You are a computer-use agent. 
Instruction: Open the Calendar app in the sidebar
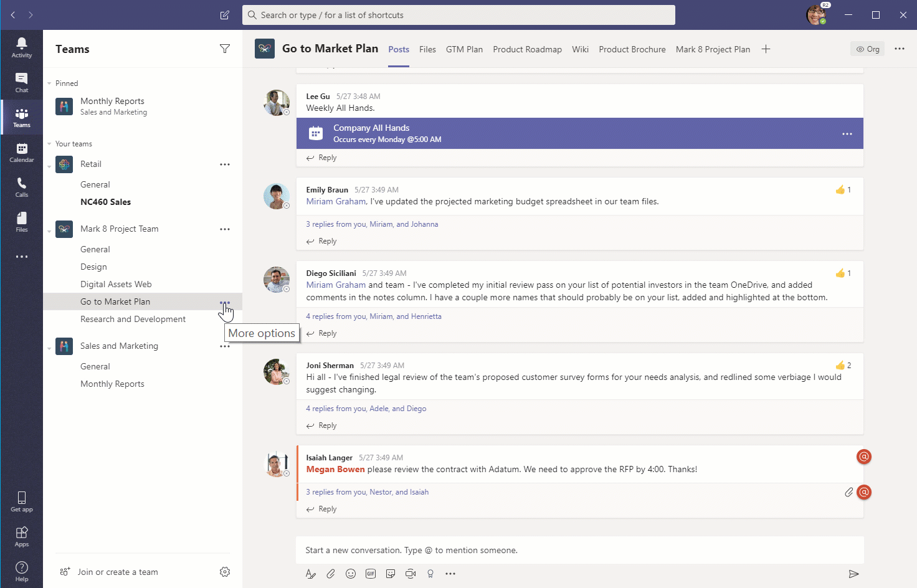(22, 152)
